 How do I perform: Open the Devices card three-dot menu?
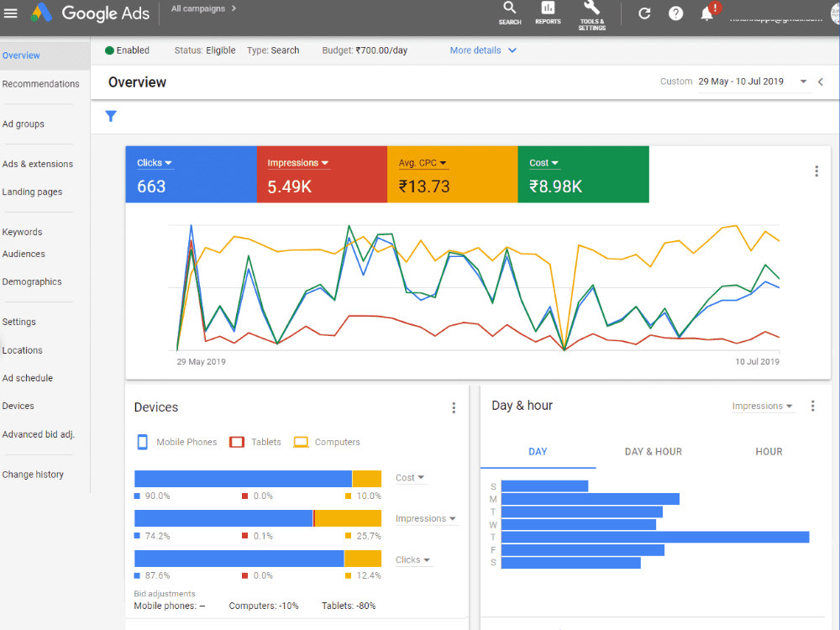454,408
